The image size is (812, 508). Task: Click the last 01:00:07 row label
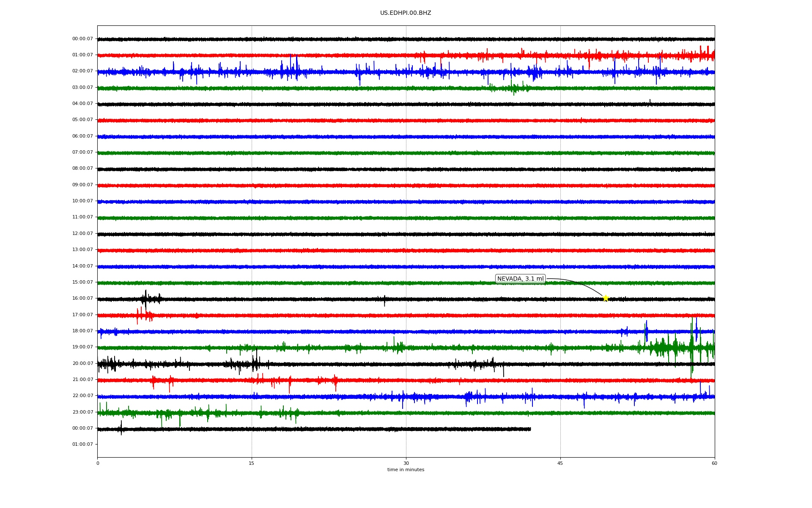pyautogui.click(x=82, y=444)
